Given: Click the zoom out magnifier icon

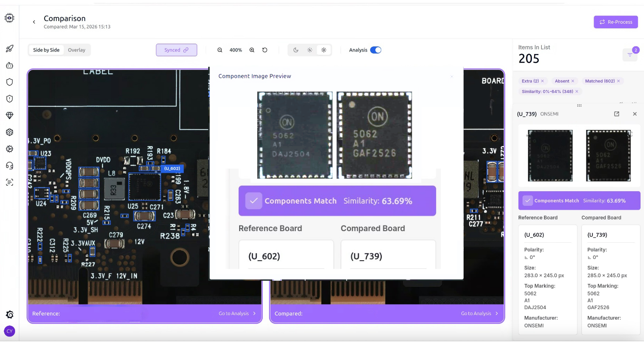Looking at the screenshot, I should (x=220, y=50).
